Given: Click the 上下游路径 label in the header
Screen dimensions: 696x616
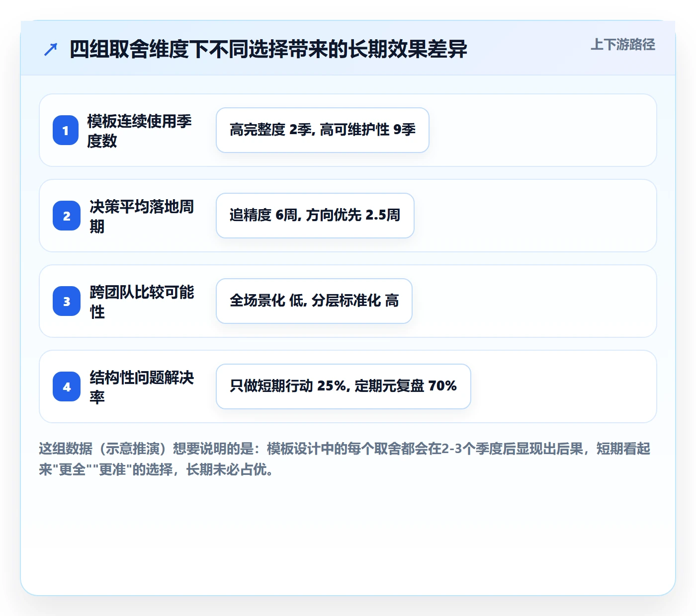Looking at the screenshot, I should 623,45.
